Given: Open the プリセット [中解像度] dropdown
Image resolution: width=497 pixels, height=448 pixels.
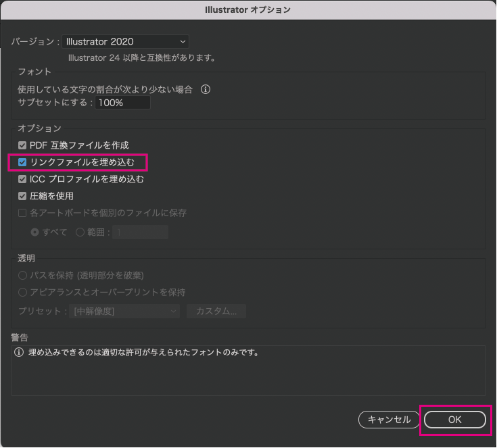Looking at the screenshot, I should (124, 311).
